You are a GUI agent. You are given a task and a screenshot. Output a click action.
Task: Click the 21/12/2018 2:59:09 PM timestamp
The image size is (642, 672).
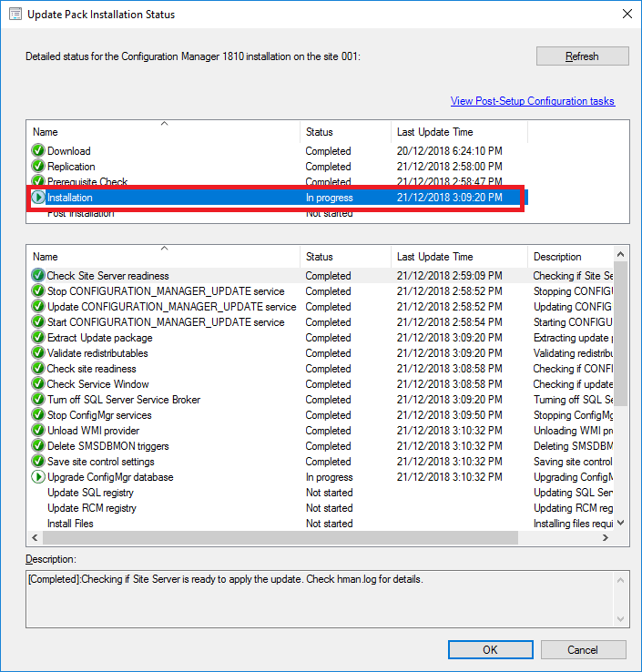tap(449, 276)
